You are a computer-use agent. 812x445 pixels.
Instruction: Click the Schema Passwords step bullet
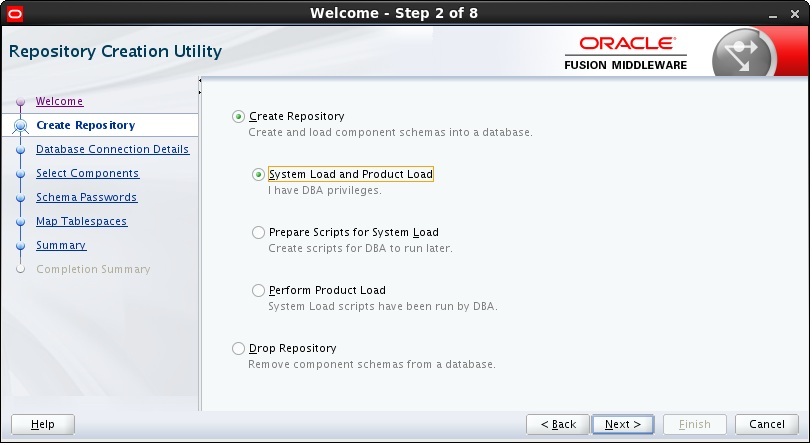pyautogui.click(x=20, y=198)
